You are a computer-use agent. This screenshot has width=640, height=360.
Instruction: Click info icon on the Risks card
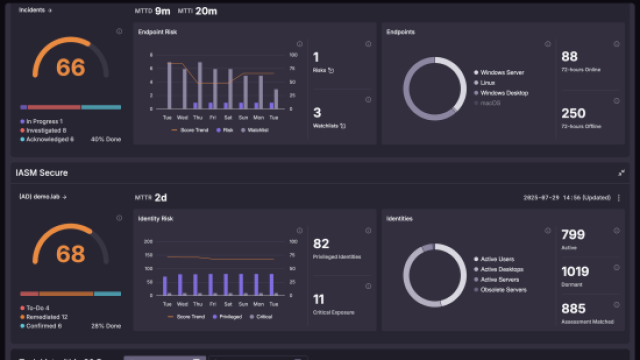368,44
